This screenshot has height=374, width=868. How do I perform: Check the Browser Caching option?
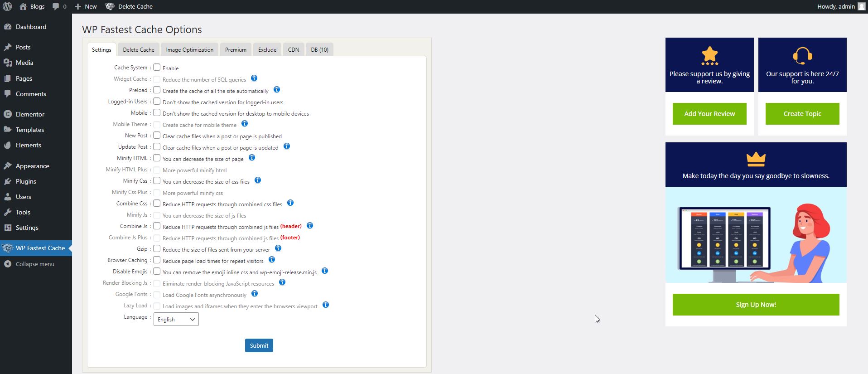coord(157,260)
